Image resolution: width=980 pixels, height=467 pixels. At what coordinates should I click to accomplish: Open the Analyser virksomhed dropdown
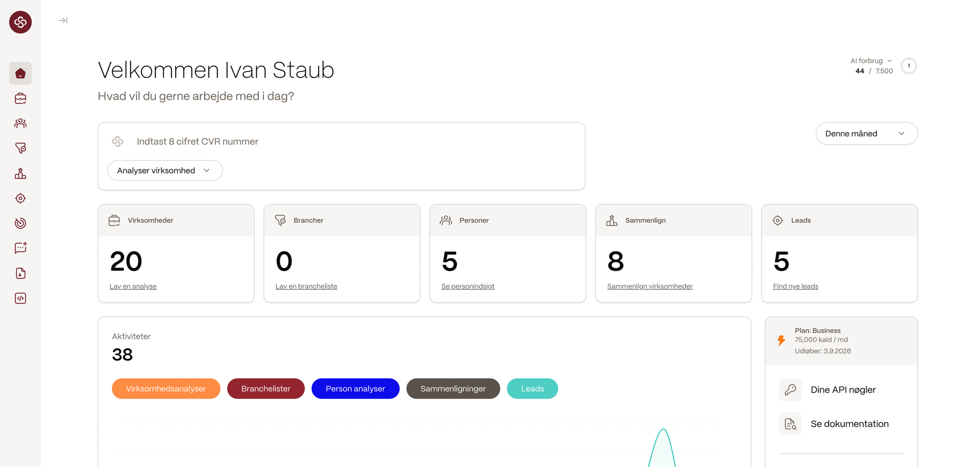164,170
